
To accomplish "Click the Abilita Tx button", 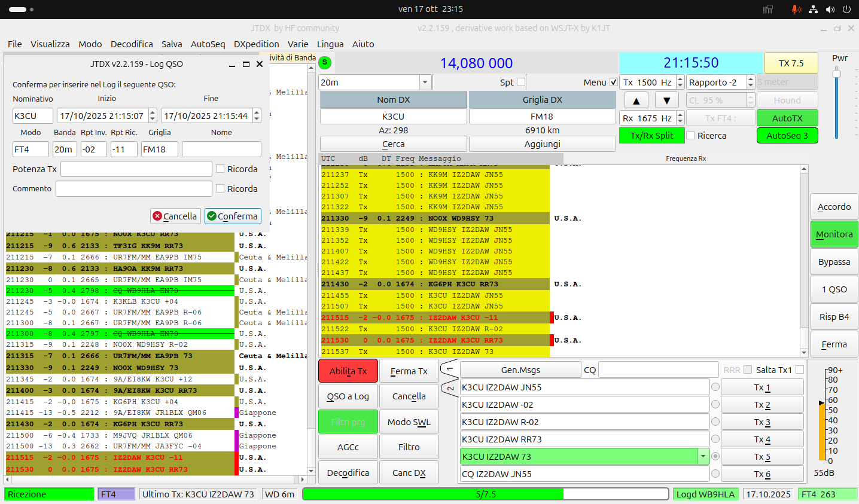I will 348,371.
